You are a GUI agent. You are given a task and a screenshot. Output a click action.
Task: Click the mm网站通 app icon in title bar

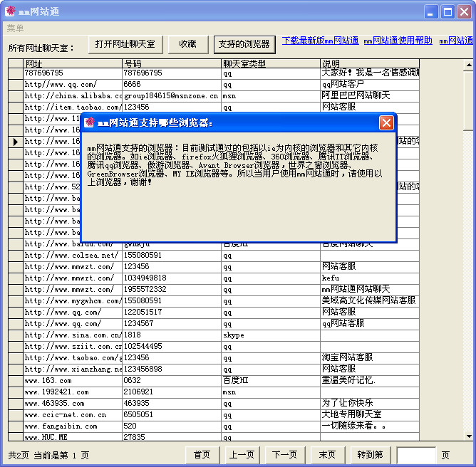10,11
